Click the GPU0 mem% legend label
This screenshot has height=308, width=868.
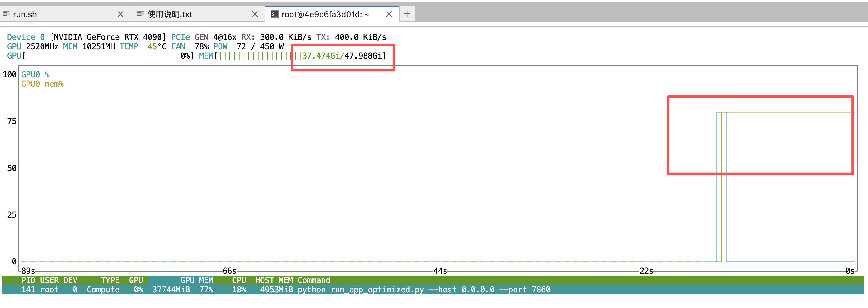click(42, 84)
